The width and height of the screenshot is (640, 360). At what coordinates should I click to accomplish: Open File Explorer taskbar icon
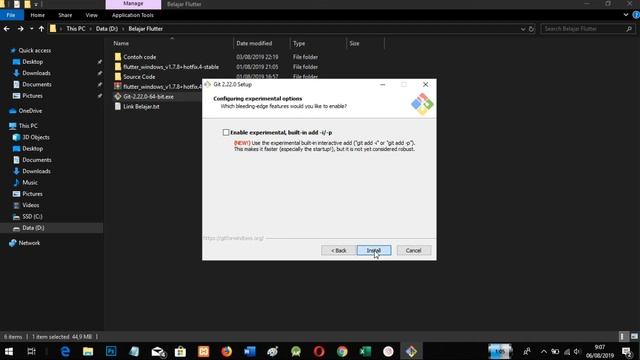[x=88, y=351]
